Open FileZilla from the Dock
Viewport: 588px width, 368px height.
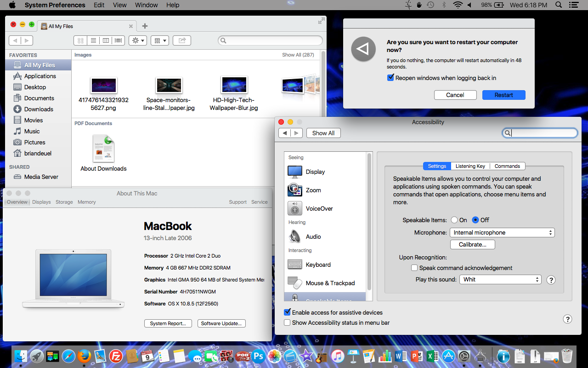116,356
